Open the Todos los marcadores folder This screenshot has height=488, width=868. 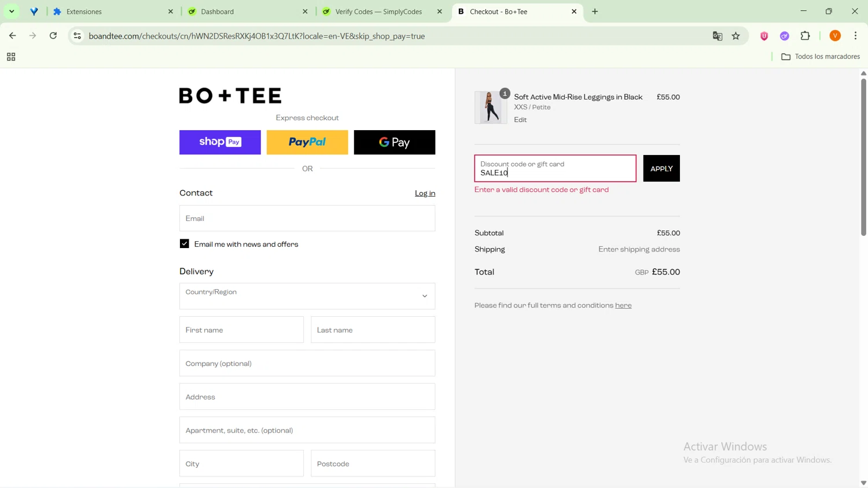click(x=821, y=57)
